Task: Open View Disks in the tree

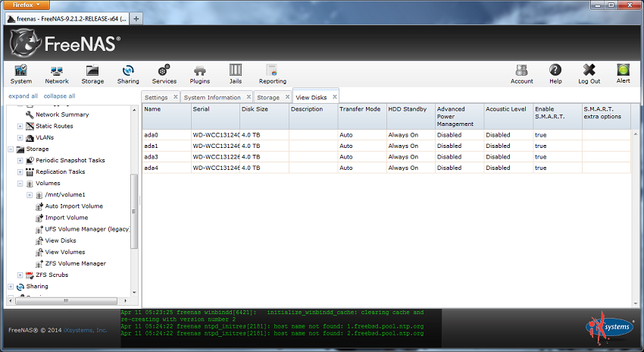Action: 61,240
